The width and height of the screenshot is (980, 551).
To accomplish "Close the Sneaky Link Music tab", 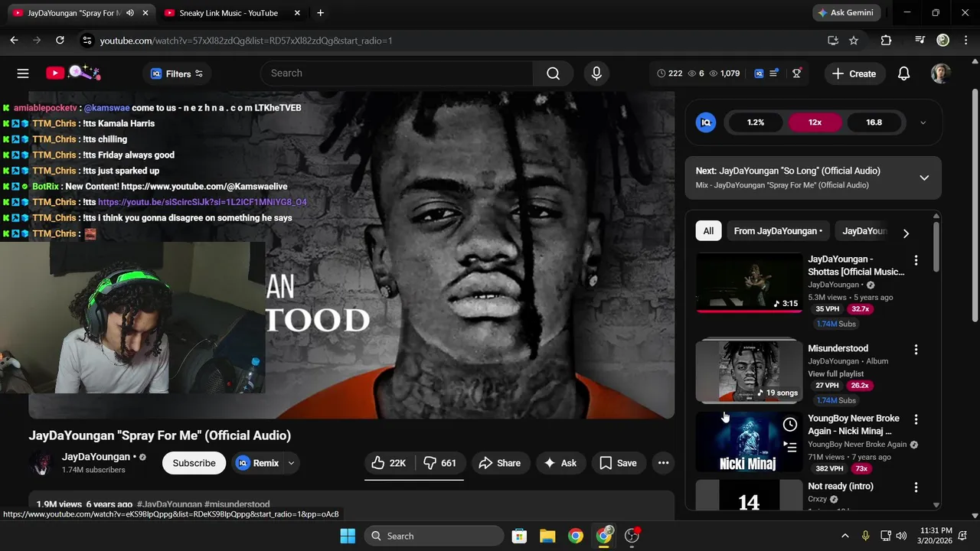I will coord(297,13).
